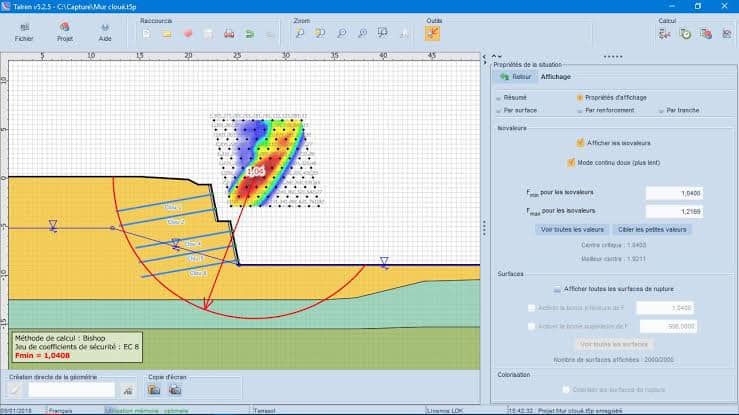This screenshot has width=739, height=415.
Task: Switch to the Affichage tab
Action: pos(556,77)
